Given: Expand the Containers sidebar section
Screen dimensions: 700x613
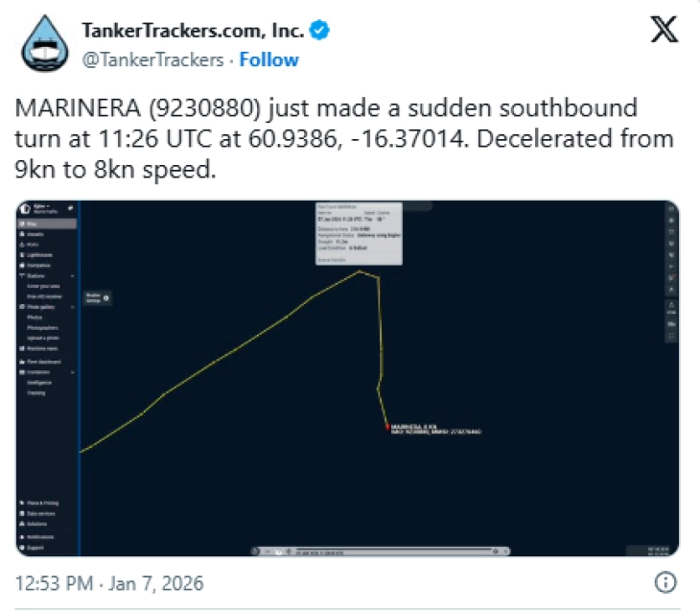Looking at the screenshot, I should pos(73,371).
